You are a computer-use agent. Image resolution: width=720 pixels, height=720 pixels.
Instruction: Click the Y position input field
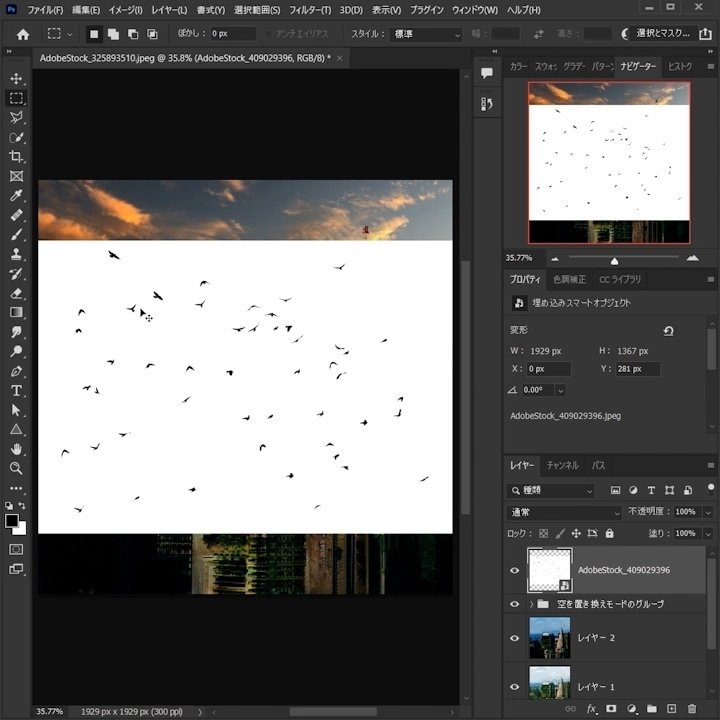[637, 369]
